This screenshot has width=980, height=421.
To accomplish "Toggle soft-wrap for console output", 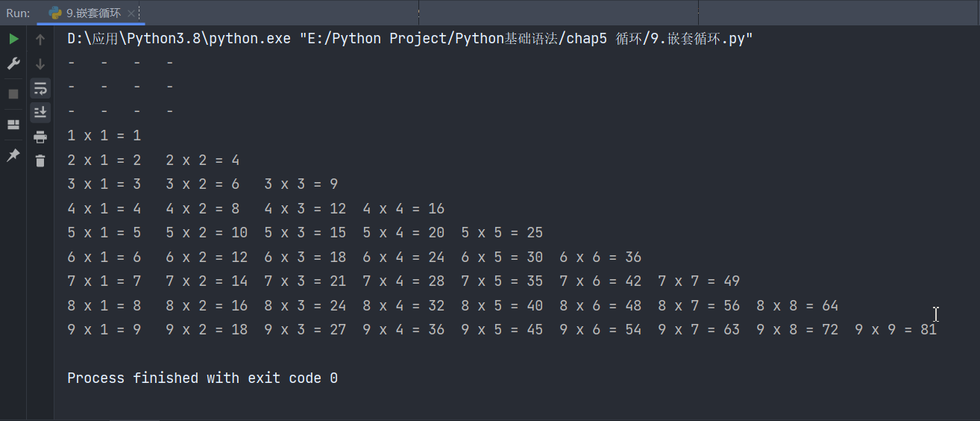I will (40, 88).
